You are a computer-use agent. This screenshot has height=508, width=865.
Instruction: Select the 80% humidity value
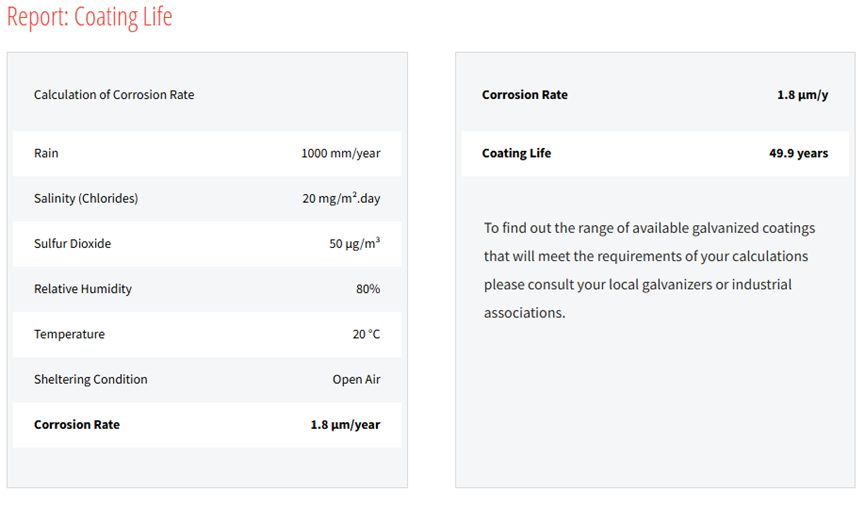pyautogui.click(x=367, y=289)
